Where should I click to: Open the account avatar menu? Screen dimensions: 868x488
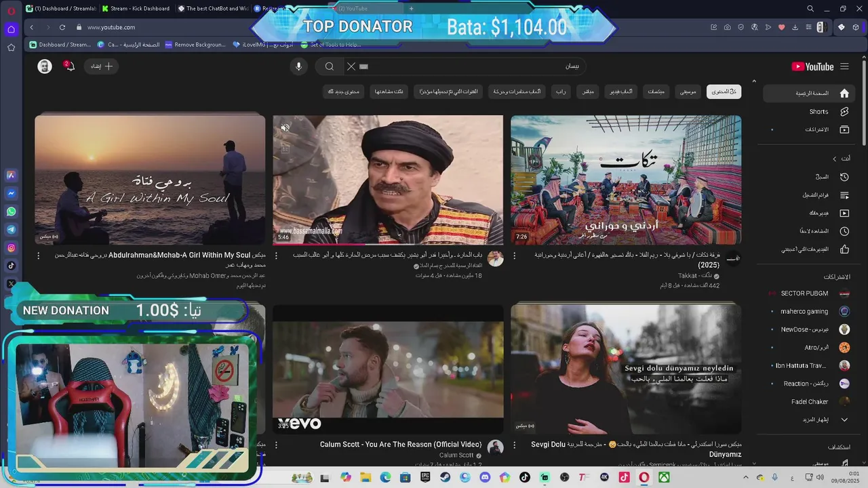[x=45, y=66]
